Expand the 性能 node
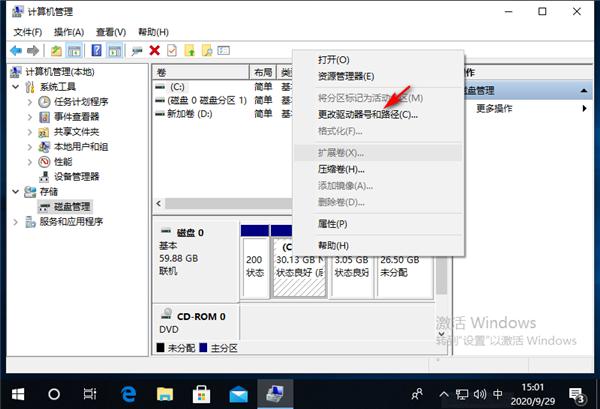 click(x=30, y=161)
